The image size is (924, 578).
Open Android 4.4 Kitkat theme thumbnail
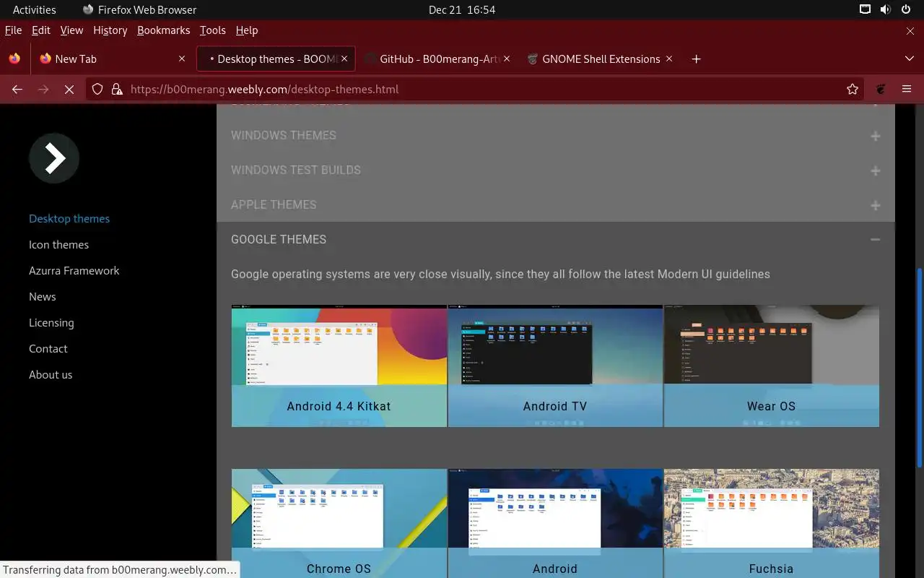click(x=339, y=366)
